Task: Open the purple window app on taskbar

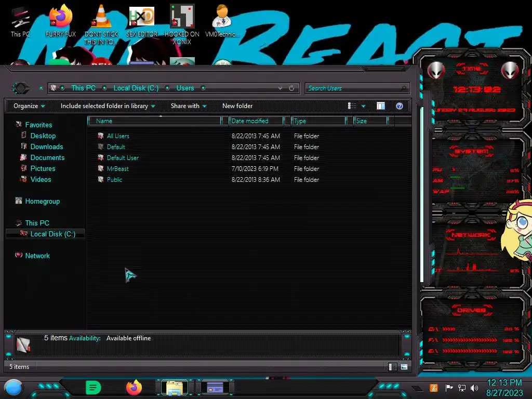Action: click(x=215, y=388)
